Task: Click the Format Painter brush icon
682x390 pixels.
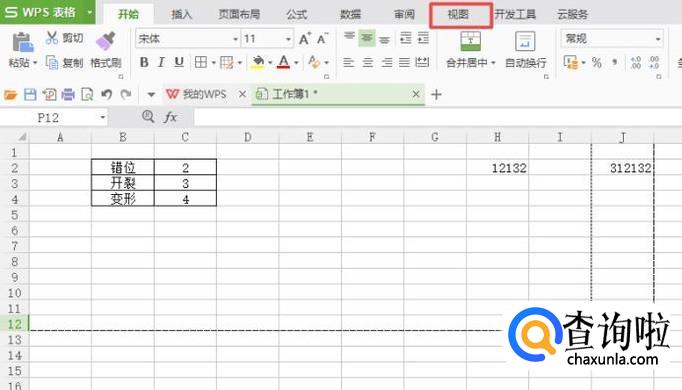Action: pos(106,41)
